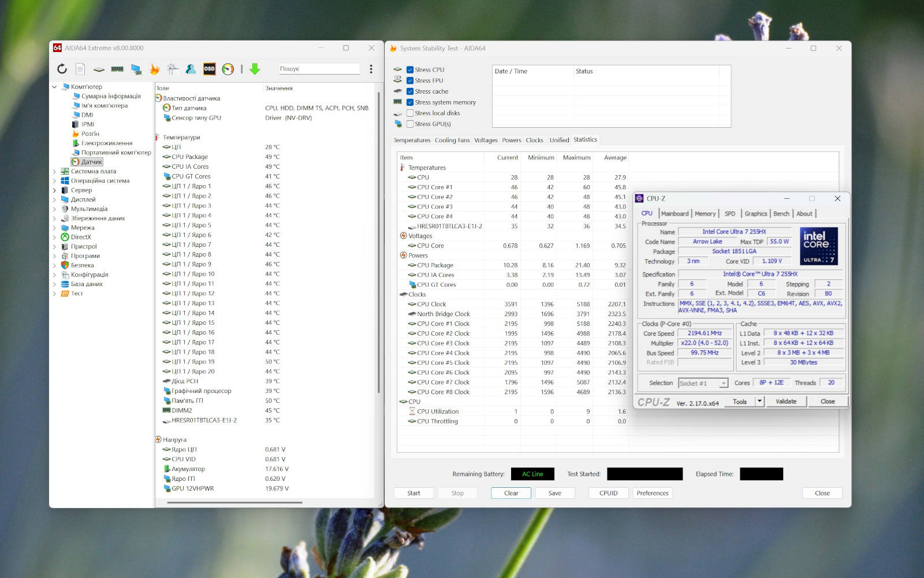Screen dimensions: 924x578
Task: Click the Validate button in CPU-Z
Action: (785, 402)
